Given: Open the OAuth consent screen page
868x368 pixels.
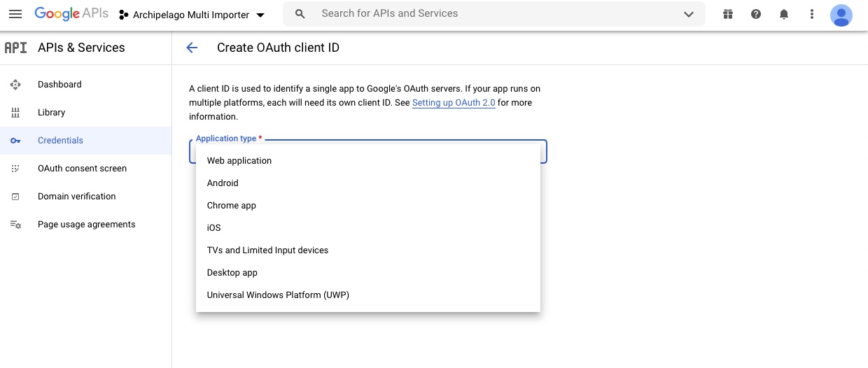Looking at the screenshot, I should click(x=82, y=169).
